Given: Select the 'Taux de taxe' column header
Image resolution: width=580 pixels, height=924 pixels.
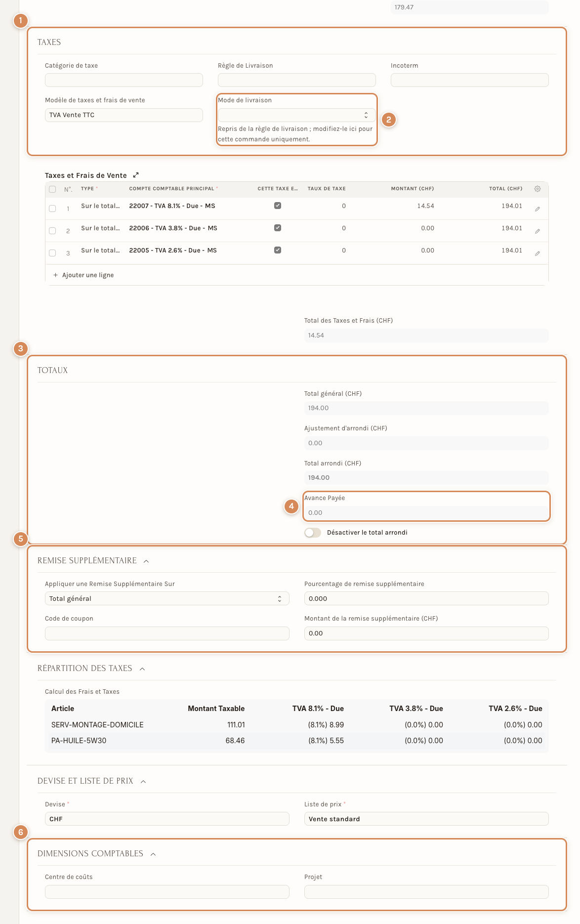Looking at the screenshot, I should (327, 189).
